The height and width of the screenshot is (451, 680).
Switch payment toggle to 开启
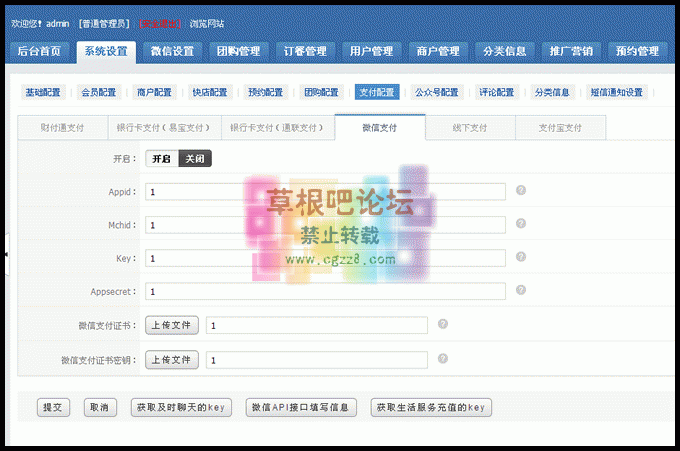pos(162,159)
